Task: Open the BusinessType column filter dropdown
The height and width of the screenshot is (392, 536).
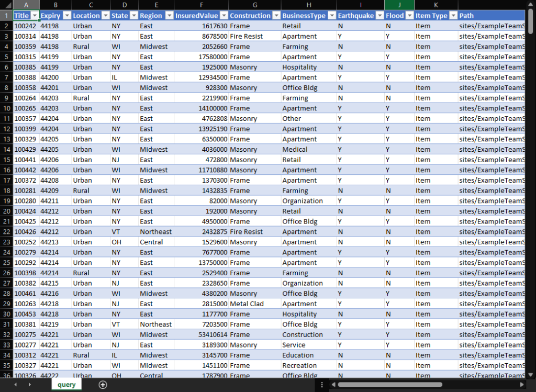Action: (332, 16)
